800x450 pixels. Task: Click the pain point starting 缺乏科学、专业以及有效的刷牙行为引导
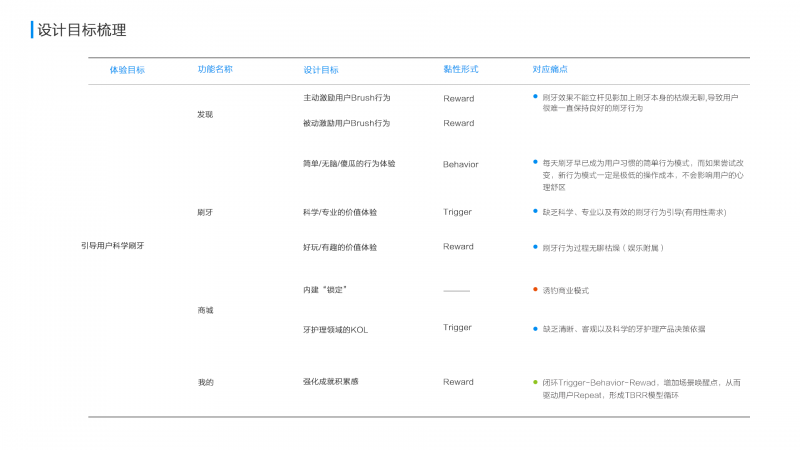[x=634, y=213]
